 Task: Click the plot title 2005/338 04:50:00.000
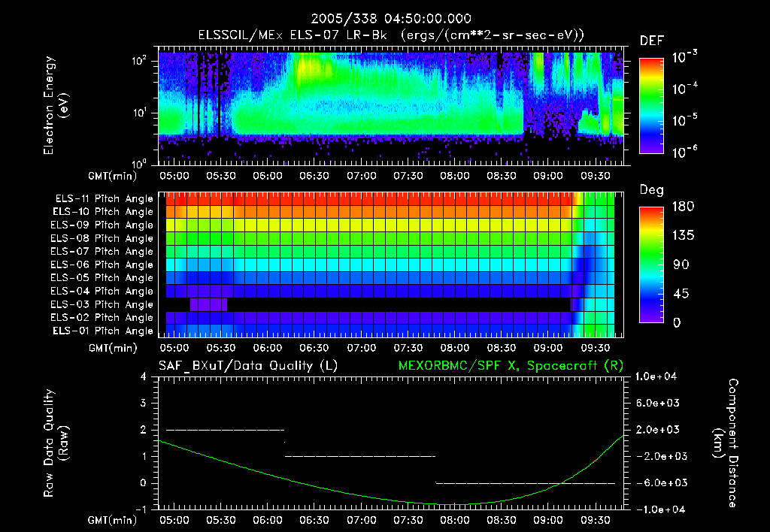[391, 19]
